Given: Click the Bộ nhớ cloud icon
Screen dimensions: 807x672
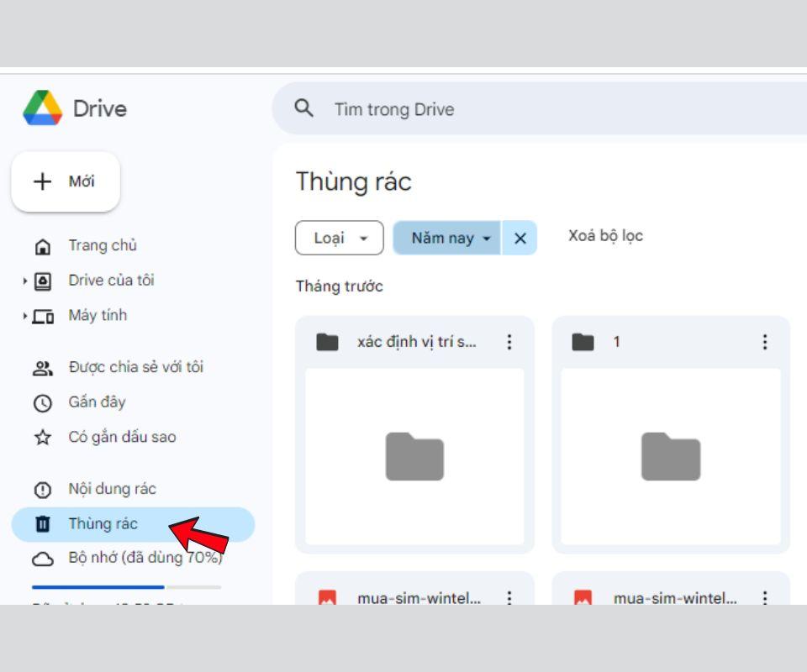Looking at the screenshot, I should (x=42, y=559).
